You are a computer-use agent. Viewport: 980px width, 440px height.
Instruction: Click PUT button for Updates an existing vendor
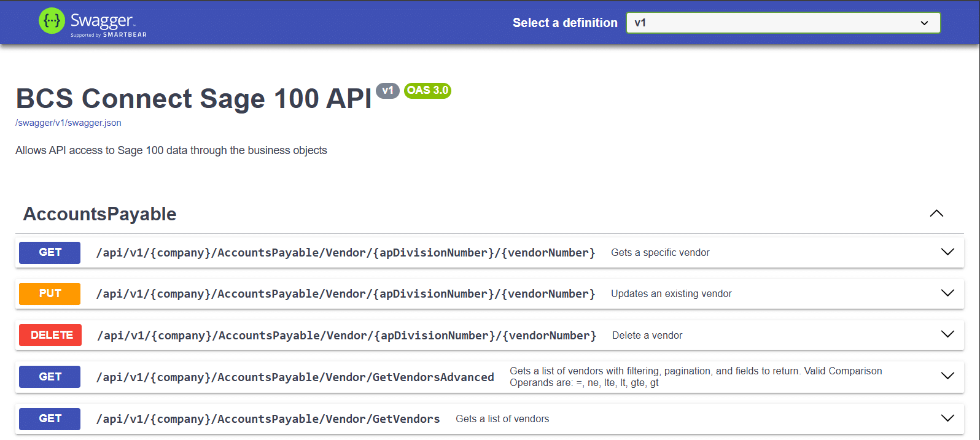tap(50, 293)
